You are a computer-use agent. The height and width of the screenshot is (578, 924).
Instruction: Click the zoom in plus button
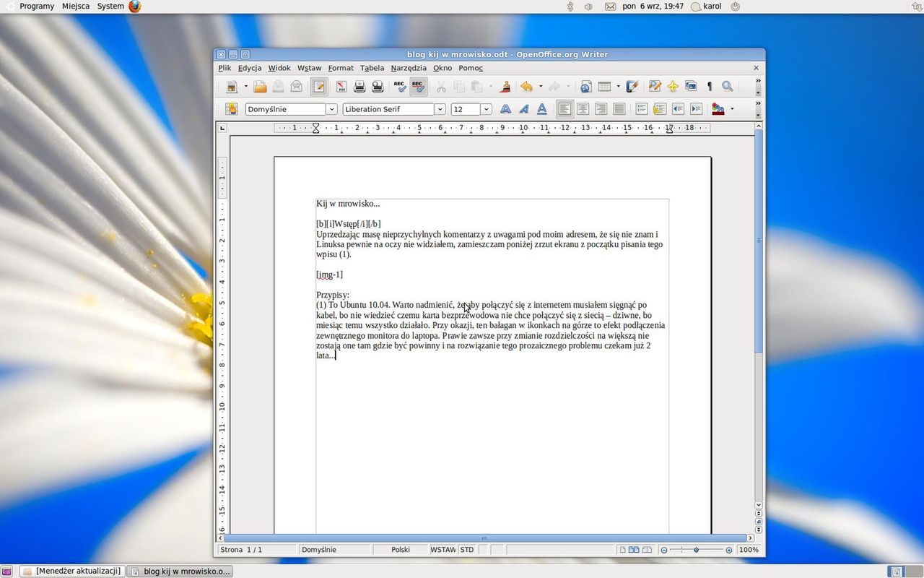point(729,550)
